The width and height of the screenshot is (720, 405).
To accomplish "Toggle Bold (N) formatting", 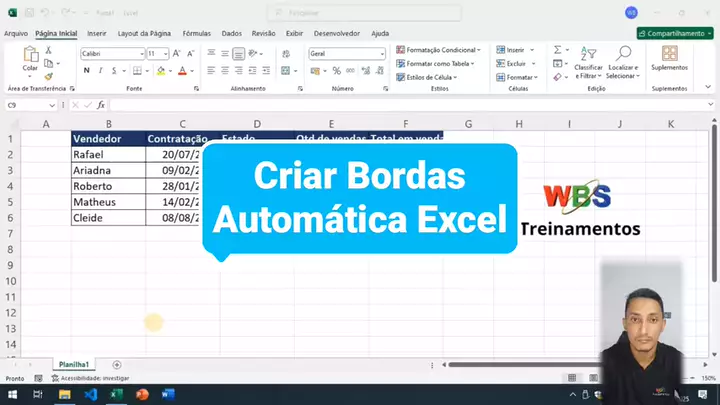I will [x=87, y=70].
